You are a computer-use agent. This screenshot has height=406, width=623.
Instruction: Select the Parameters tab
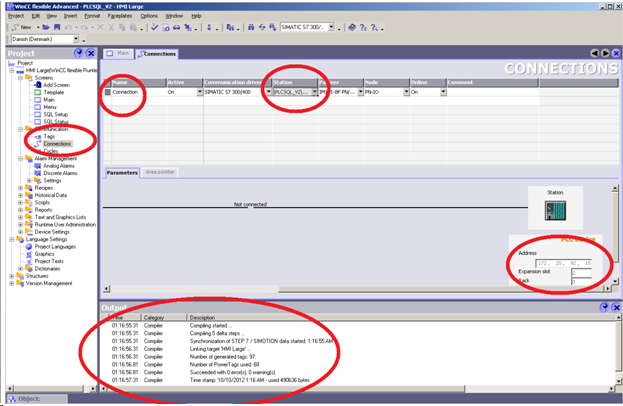pos(122,172)
